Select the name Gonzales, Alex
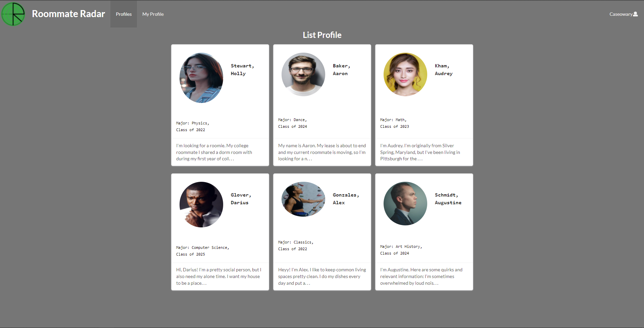 pos(346,199)
